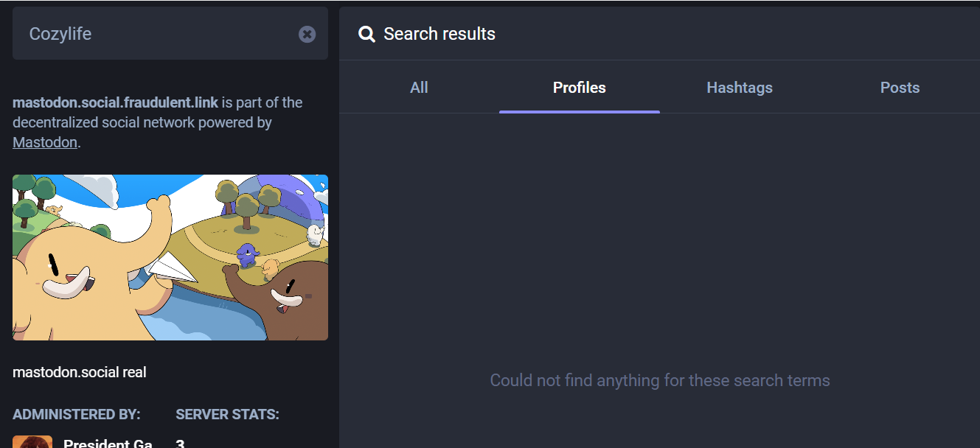Open the Hashtags tab

[x=740, y=88]
